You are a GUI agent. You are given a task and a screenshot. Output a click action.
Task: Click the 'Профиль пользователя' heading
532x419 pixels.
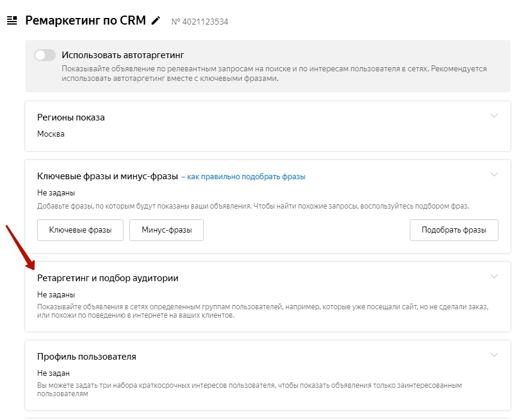tap(87, 357)
